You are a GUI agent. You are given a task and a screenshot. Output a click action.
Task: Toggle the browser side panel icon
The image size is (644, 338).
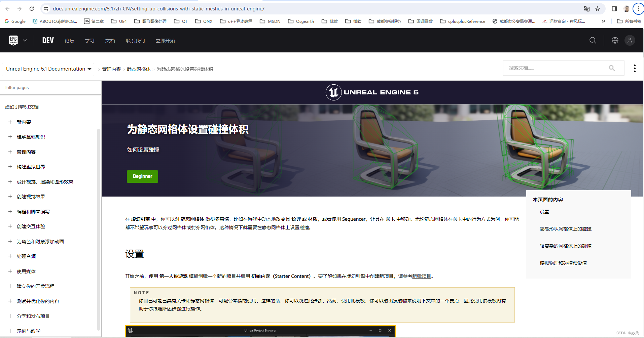click(x=614, y=9)
